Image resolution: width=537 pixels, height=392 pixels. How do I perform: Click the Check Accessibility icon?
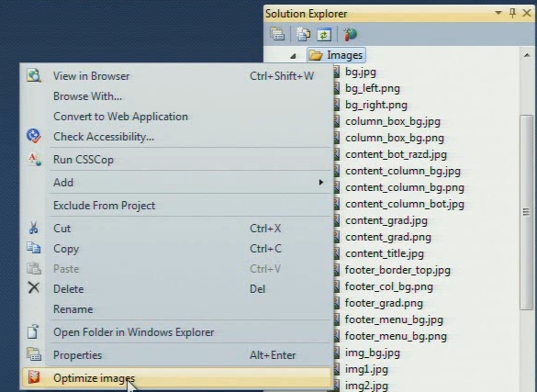[34, 136]
